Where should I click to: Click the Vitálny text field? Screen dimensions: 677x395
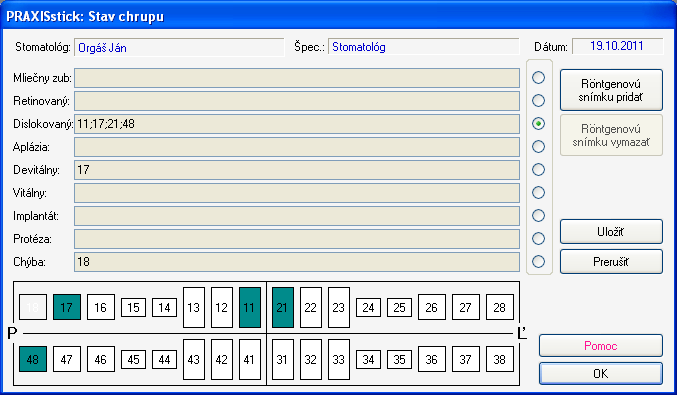pos(297,193)
